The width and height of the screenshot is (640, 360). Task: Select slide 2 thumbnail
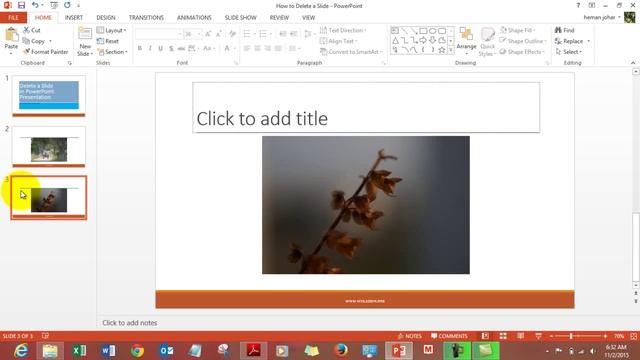click(x=49, y=147)
